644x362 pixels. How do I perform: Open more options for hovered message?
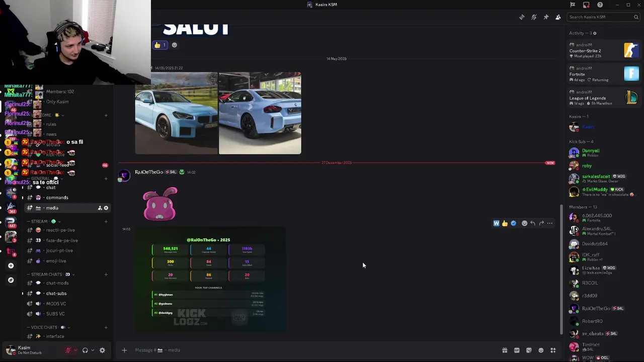point(550,223)
